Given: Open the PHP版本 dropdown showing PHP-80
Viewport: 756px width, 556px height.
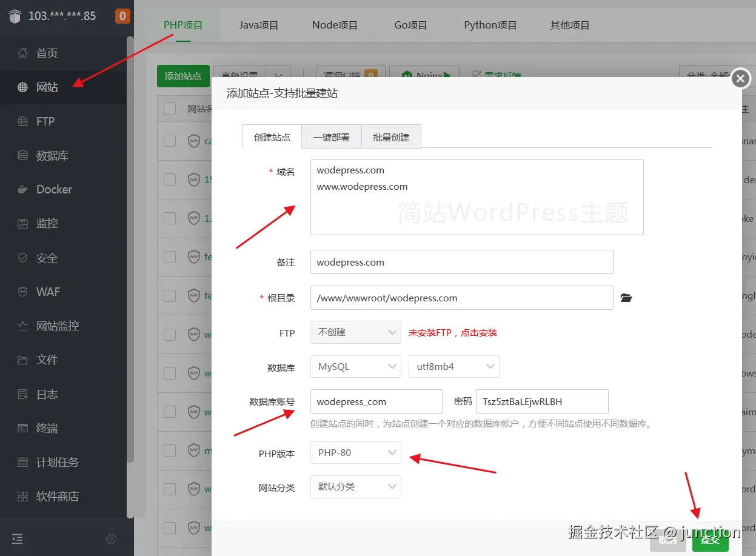Looking at the screenshot, I should 355,452.
